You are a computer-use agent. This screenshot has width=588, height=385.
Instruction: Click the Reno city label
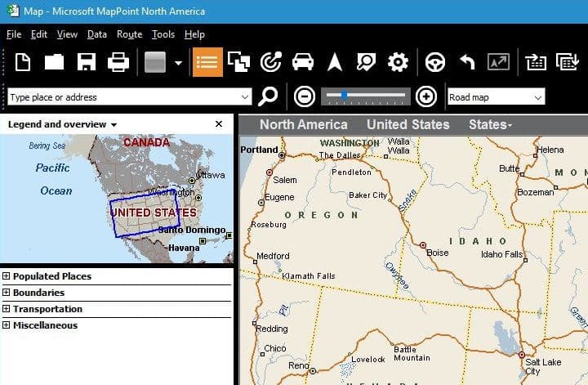299,365
